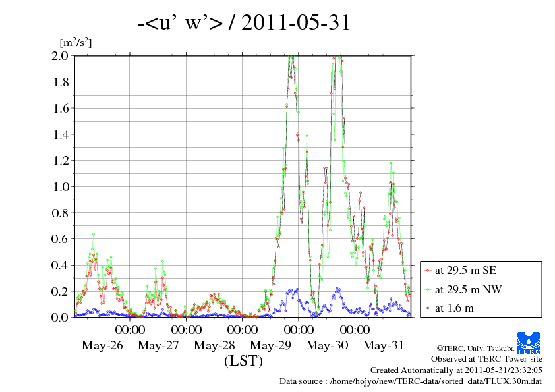Click the May-28 date label
Screen dimensions: 555x392
214,345
